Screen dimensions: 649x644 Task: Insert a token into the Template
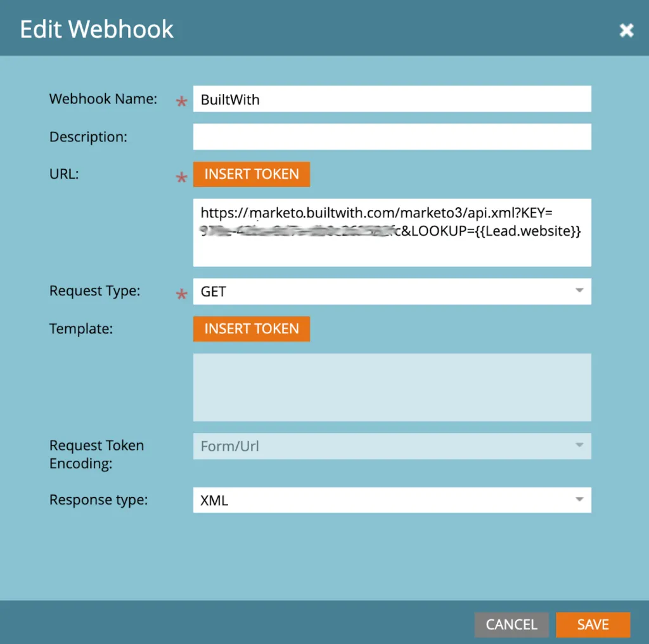251,329
